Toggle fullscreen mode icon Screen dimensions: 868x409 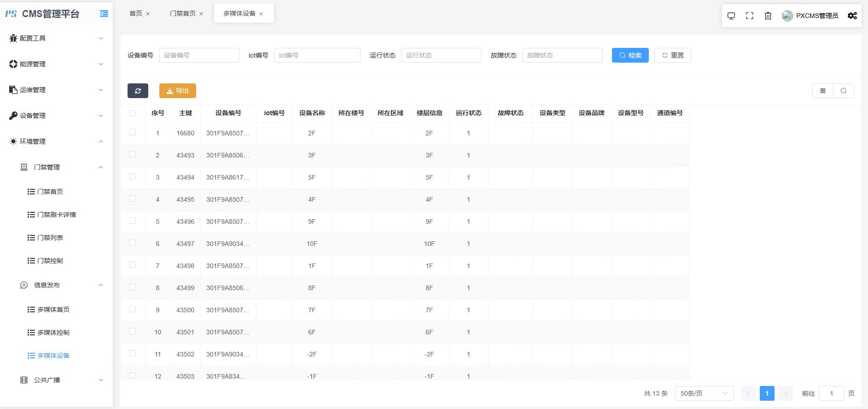(x=750, y=16)
